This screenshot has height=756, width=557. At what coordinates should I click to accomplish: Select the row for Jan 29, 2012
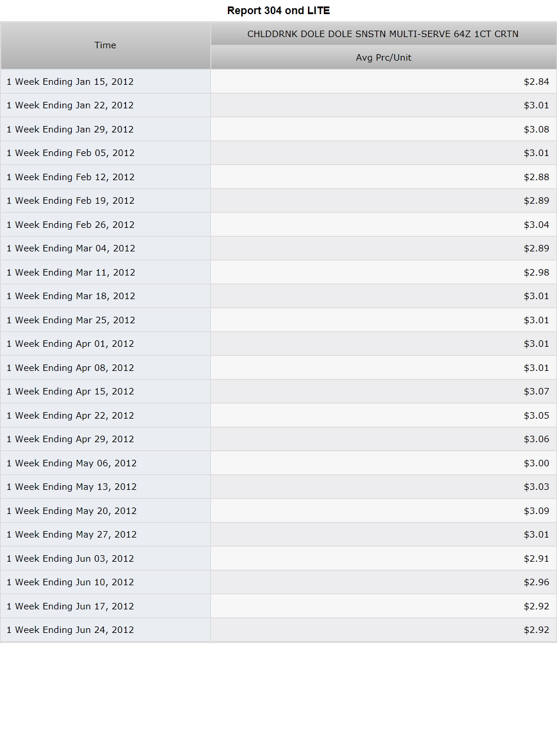click(x=278, y=130)
